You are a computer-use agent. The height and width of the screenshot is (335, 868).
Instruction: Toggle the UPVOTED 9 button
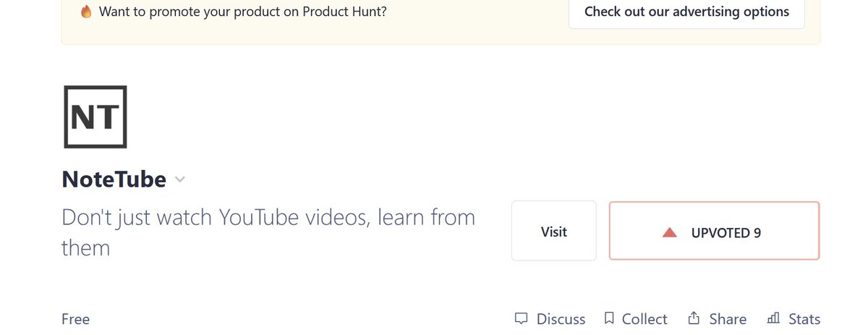(x=714, y=231)
